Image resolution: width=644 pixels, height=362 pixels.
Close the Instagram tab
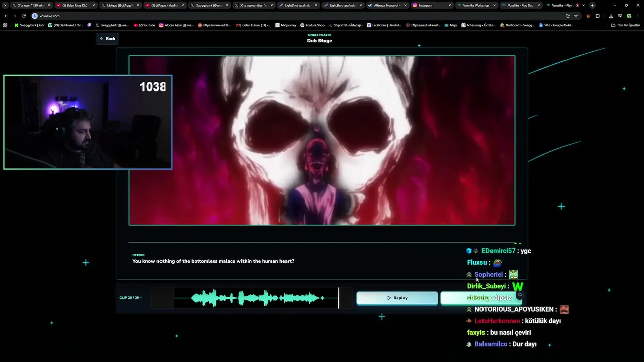click(449, 5)
